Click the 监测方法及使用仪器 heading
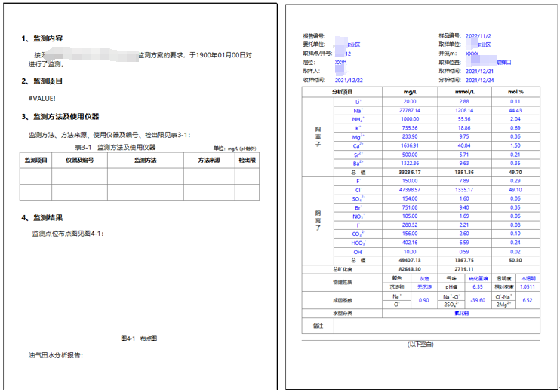Viewport: 560px width, 392px height. pyautogui.click(x=66, y=116)
